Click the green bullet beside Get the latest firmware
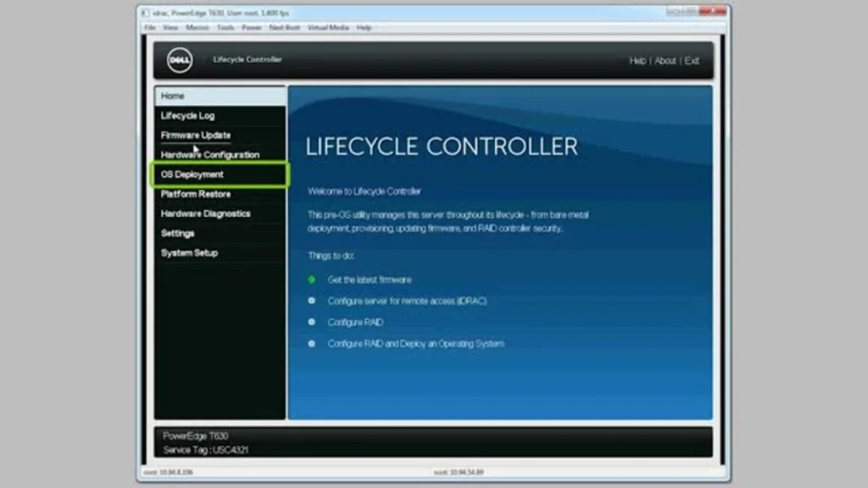The image size is (868, 488). pyautogui.click(x=311, y=279)
